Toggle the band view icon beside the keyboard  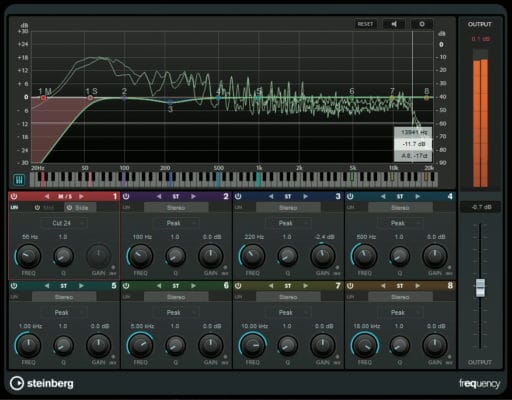tap(19, 180)
